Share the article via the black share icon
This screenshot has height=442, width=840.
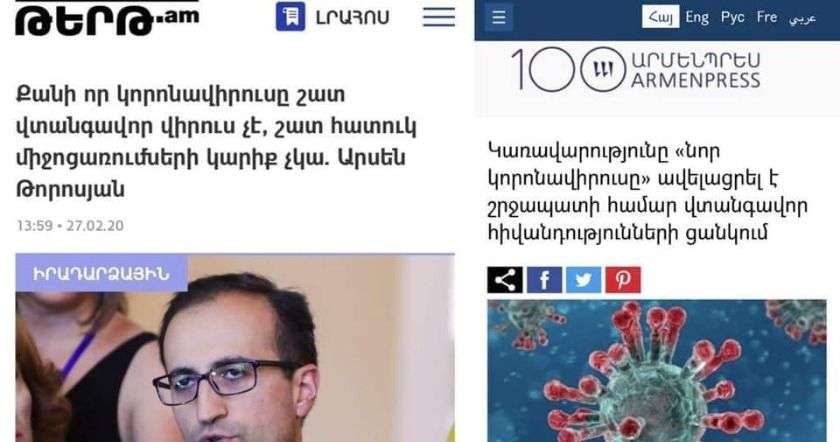point(505,280)
